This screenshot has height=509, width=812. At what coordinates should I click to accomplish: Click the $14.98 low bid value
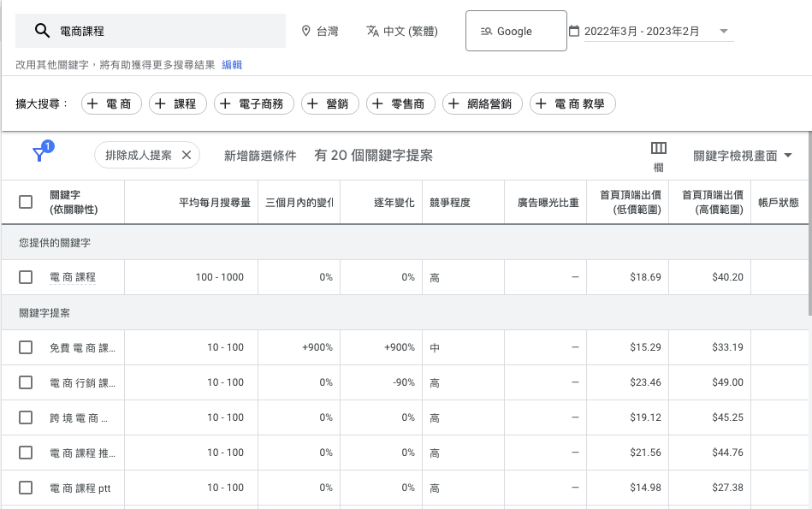coord(645,488)
